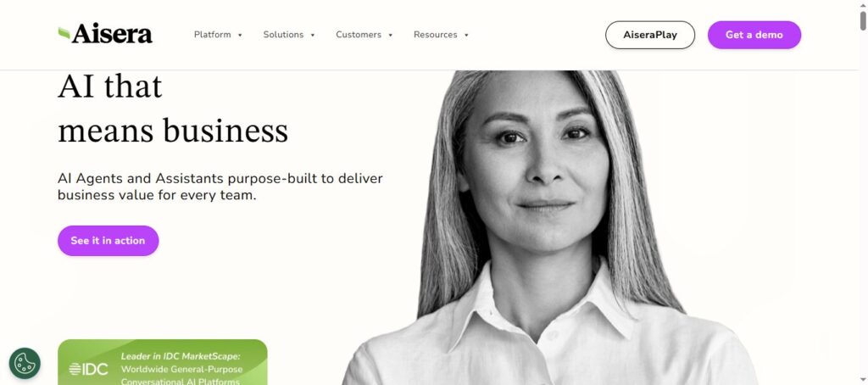Viewport: 868px width, 385px height.
Task: Click the See it in action button
Action: coord(108,241)
